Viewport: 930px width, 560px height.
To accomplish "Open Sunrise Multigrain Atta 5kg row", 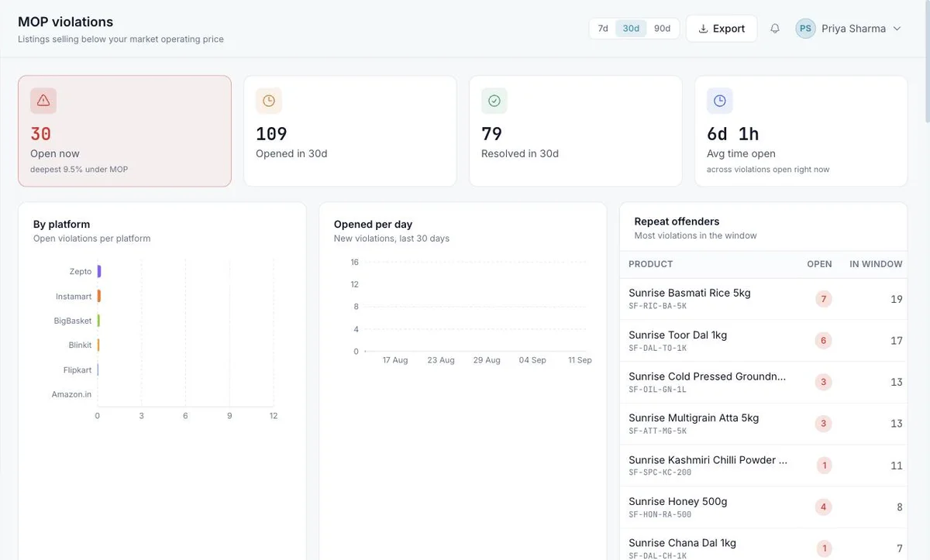I will tap(763, 424).
